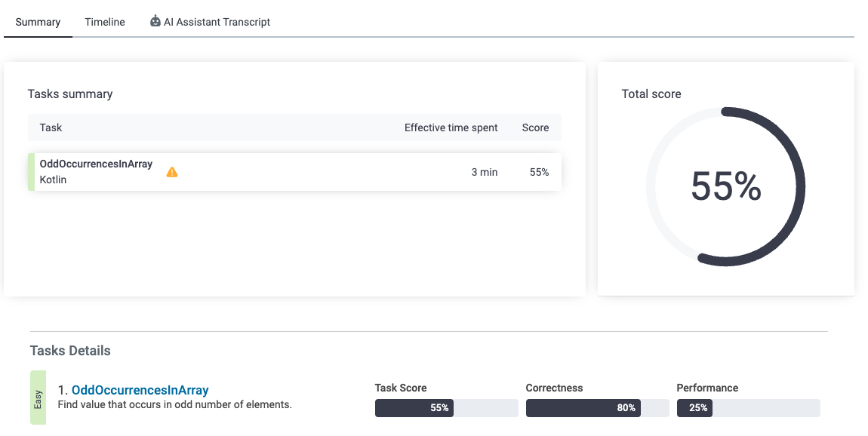Screen dimensions: 868x436
Task: Open the OddOccurrencesInArray link in Tasks Details
Action: [140, 390]
